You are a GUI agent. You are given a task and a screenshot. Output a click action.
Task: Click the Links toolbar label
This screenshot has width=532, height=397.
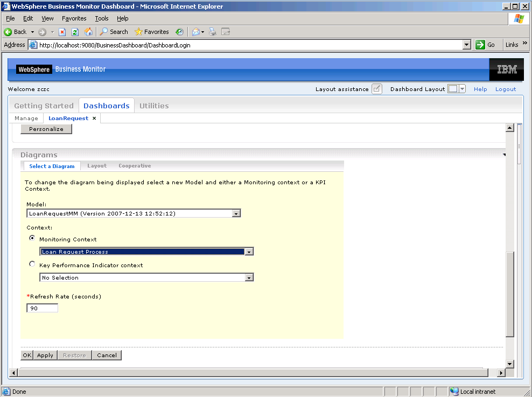coord(512,45)
